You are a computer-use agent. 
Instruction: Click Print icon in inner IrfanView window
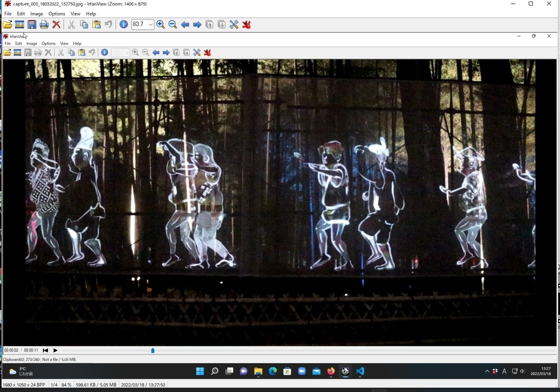(38, 53)
